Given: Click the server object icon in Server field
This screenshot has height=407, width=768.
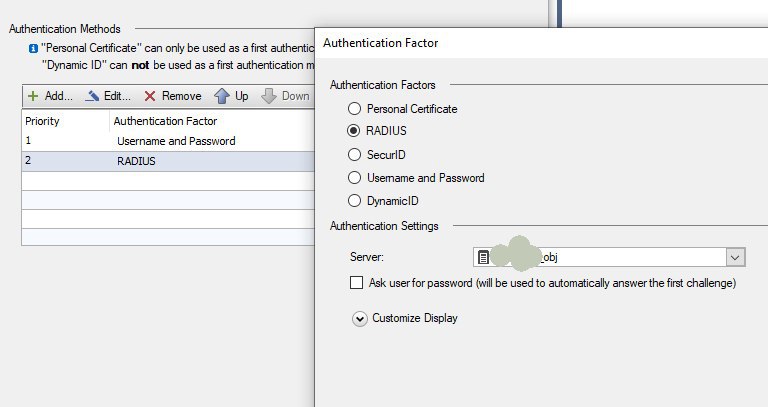Looking at the screenshot, I should point(483,257).
